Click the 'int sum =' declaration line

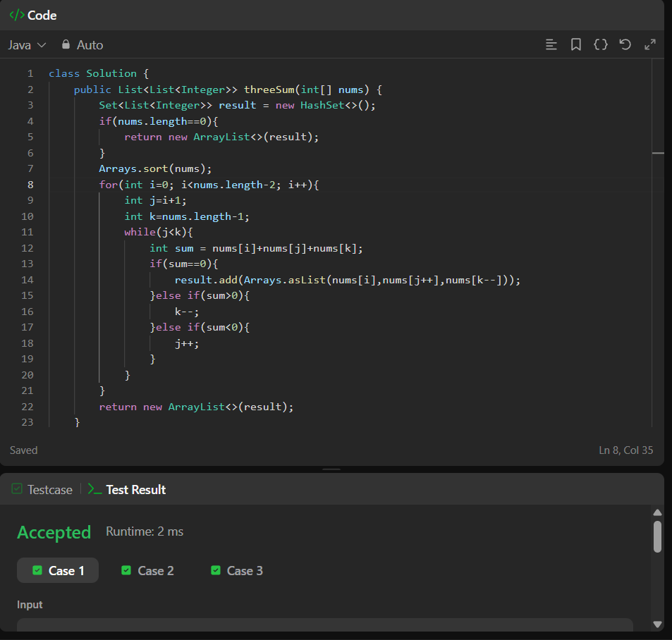pyautogui.click(x=256, y=249)
